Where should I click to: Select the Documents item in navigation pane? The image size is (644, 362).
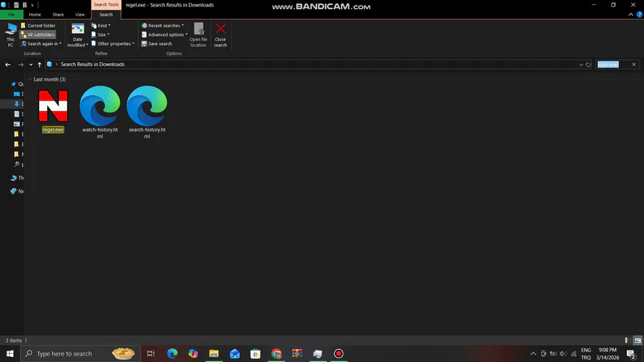(x=17, y=114)
